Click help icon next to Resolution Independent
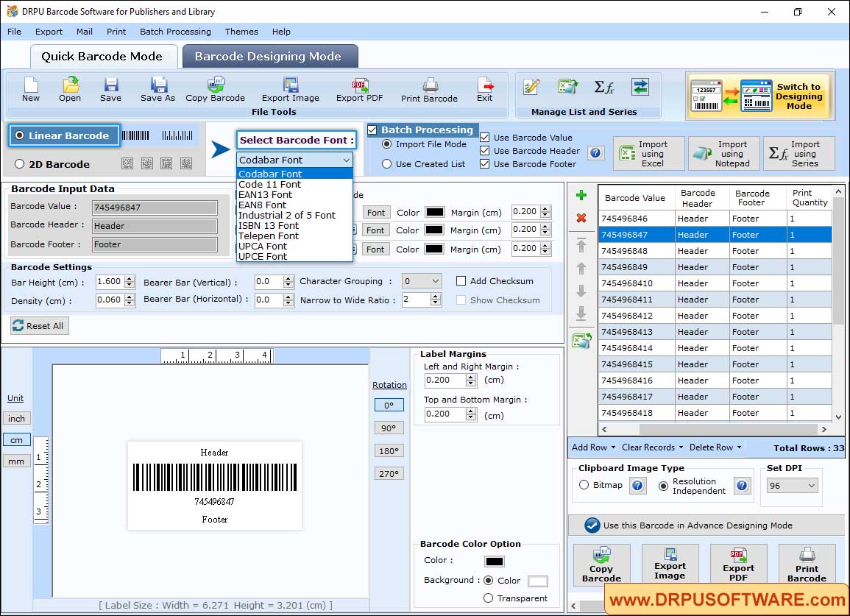The width and height of the screenshot is (850, 616). tap(742, 485)
